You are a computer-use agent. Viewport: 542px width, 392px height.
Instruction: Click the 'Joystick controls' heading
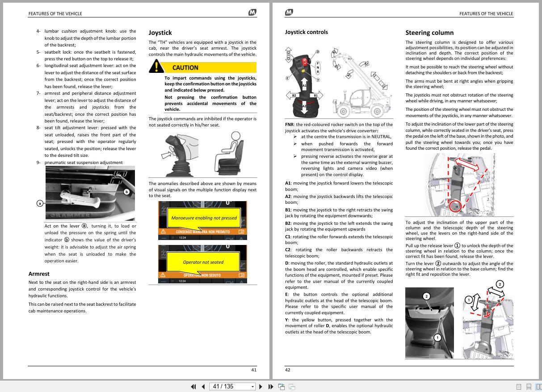click(307, 32)
